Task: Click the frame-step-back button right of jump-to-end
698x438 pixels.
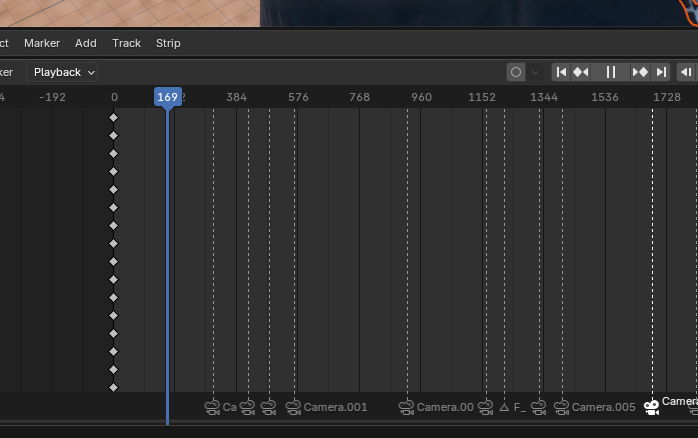Action: pyautogui.click(x=686, y=72)
